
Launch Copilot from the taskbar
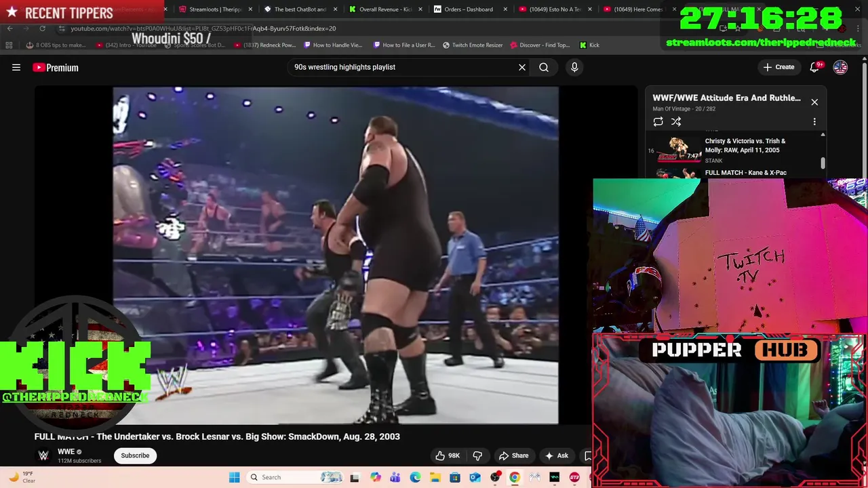376,477
